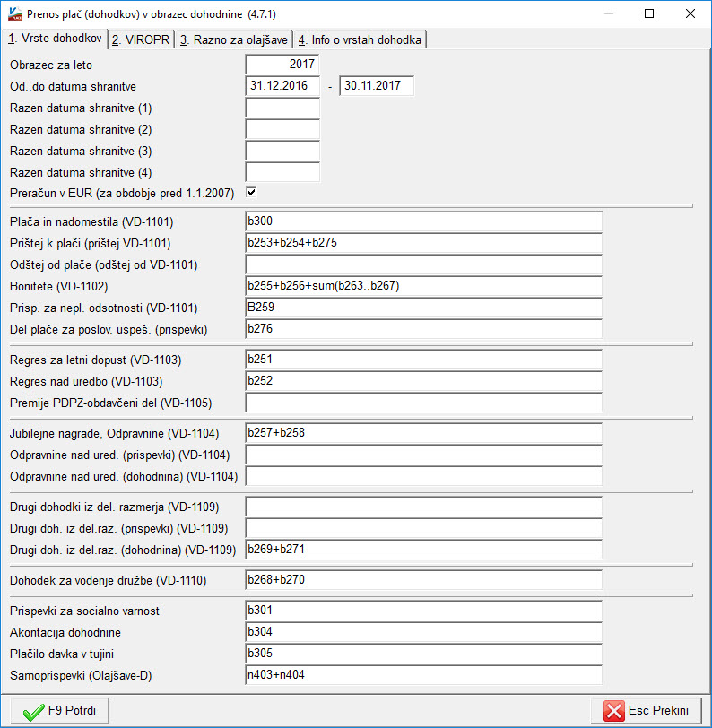Click the label 'Od..do datuma shranitve'
The height and width of the screenshot is (728, 712).
pyautogui.click(x=73, y=86)
